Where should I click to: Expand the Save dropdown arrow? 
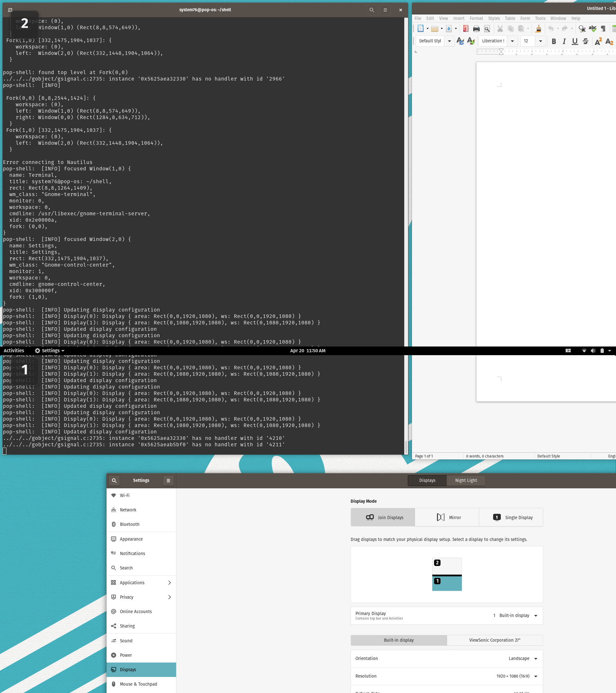click(x=456, y=29)
